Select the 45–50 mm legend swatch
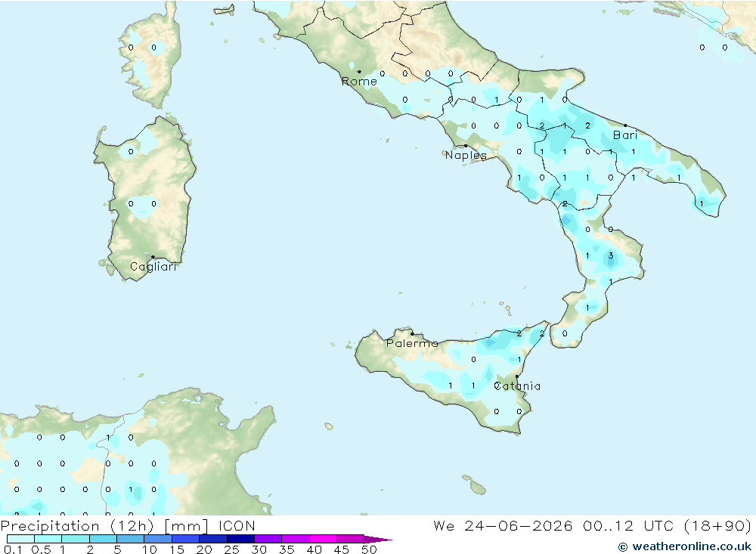756x554 pixels. click(351, 539)
